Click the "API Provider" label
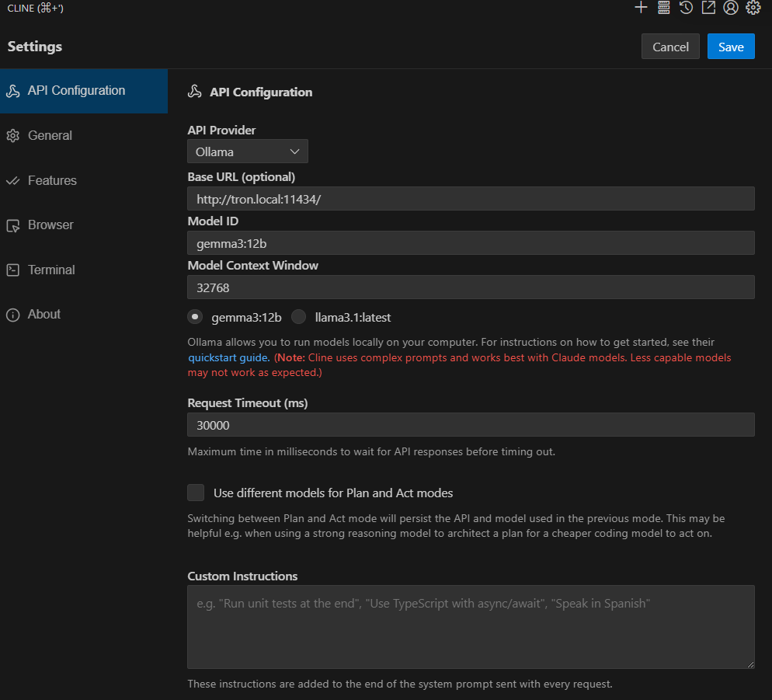The image size is (772, 700). click(221, 130)
